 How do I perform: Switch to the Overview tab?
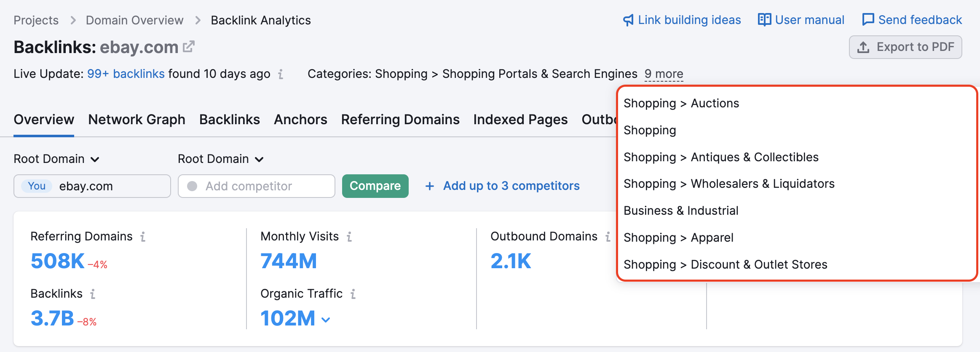[44, 120]
